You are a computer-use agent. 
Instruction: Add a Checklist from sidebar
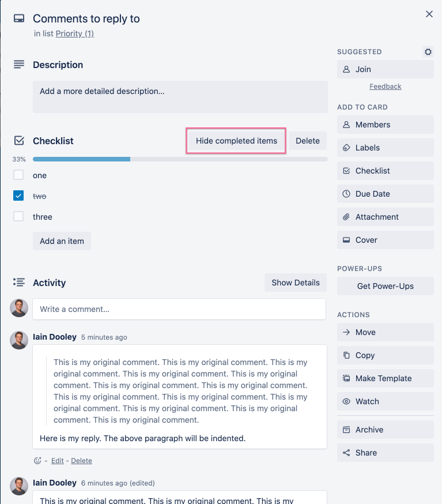(385, 171)
